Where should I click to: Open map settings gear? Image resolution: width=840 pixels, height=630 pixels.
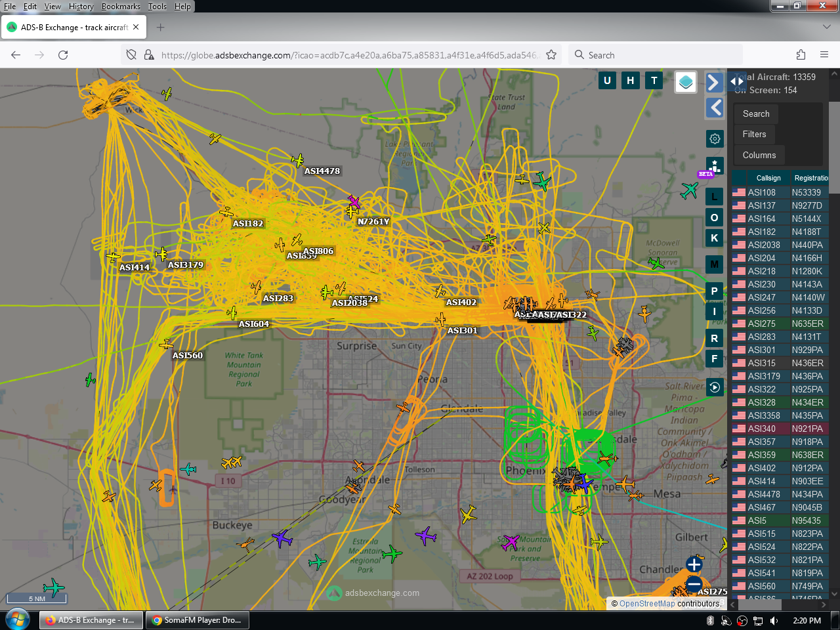pyautogui.click(x=715, y=138)
